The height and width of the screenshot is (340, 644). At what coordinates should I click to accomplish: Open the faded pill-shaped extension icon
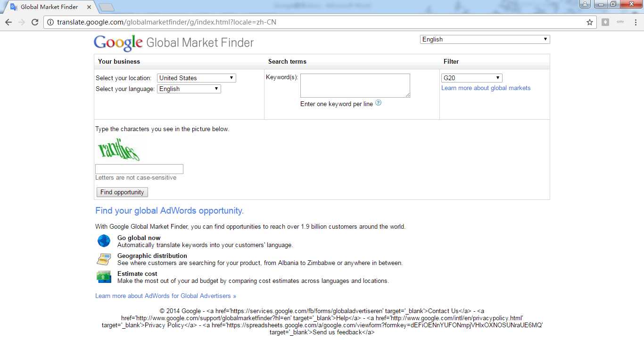click(620, 22)
